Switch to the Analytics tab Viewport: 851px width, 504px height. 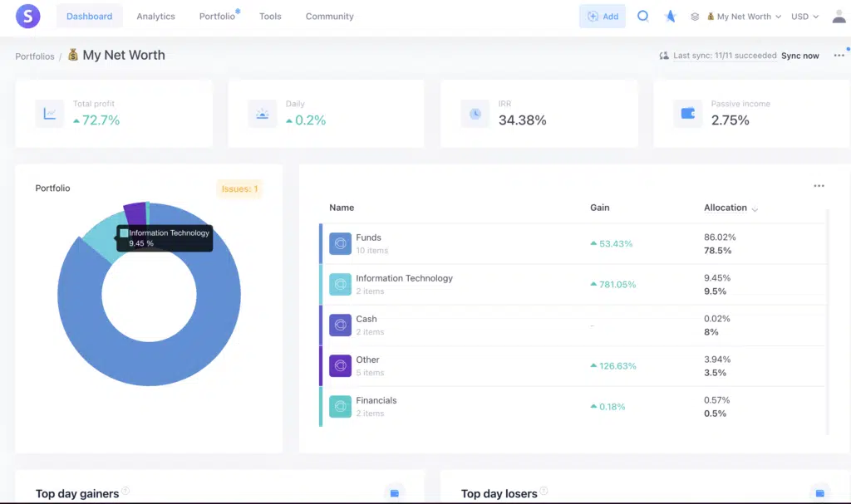tap(155, 16)
